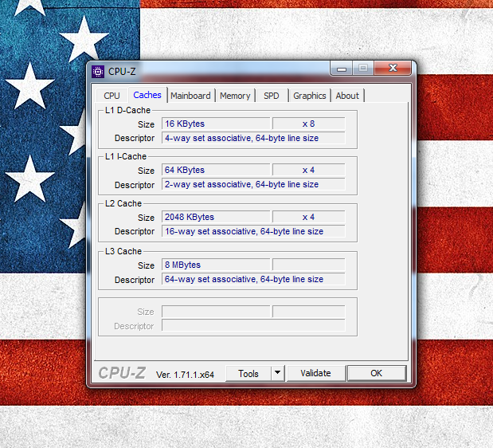493x448 pixels.
Task: Click the OK button
Action: click(x=377, y=373)
